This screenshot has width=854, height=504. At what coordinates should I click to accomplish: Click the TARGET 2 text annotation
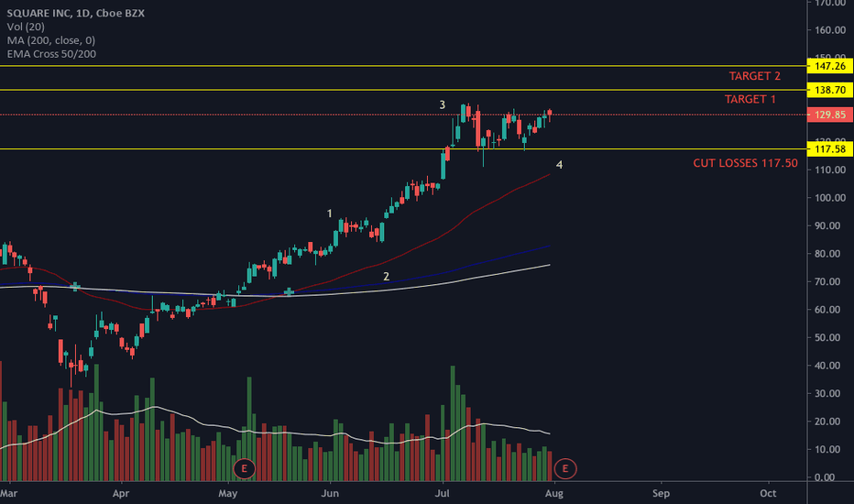pyautogui.click(x=754, y=76)
